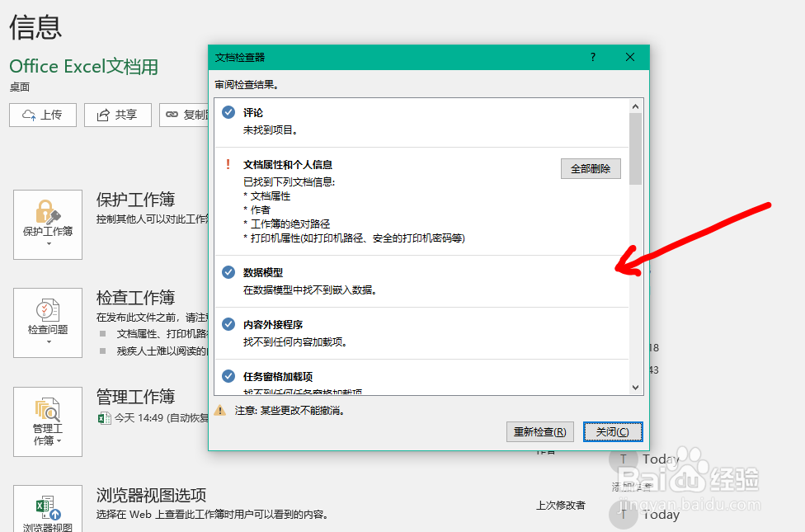Click the red exclamation beside 文档属性和个人信息
The width and height of the screenshot is (805, 532).
(228, 164)
